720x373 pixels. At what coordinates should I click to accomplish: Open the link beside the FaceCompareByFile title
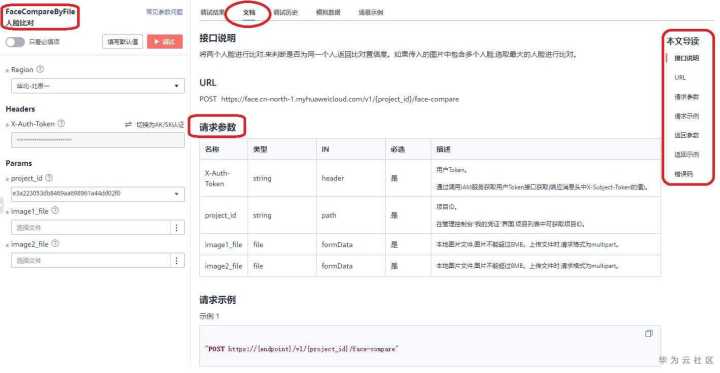pos(164,12)
